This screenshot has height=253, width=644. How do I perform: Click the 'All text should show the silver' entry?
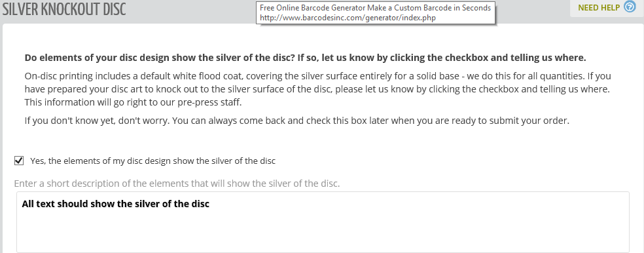coord(116,204)
